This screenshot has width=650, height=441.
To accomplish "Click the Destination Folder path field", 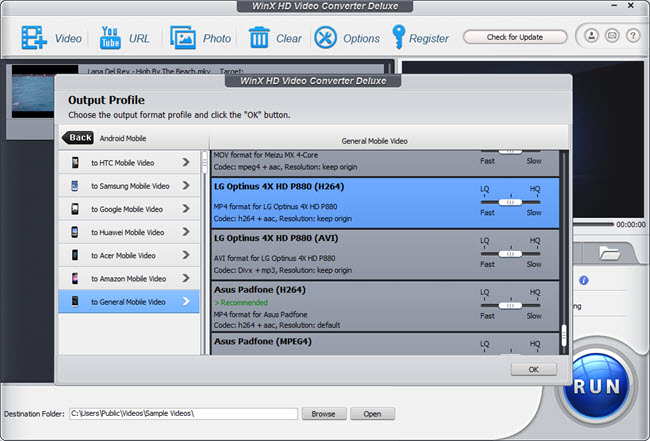I will pos(183,414).
